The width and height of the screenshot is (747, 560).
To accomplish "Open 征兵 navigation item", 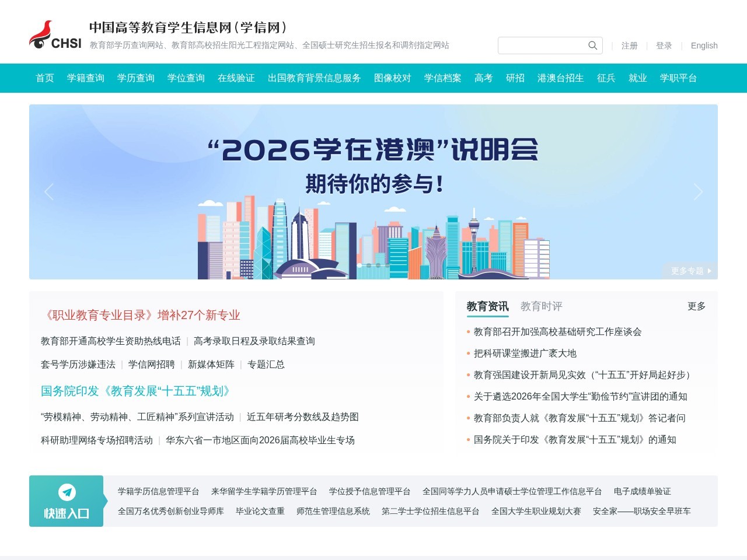I will tap(606, 78).
